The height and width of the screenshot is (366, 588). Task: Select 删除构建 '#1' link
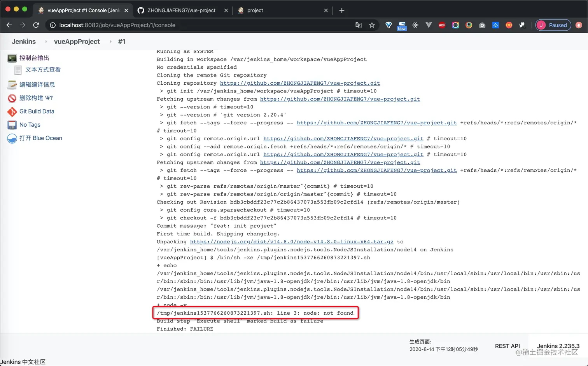click(x=36, y=98)
